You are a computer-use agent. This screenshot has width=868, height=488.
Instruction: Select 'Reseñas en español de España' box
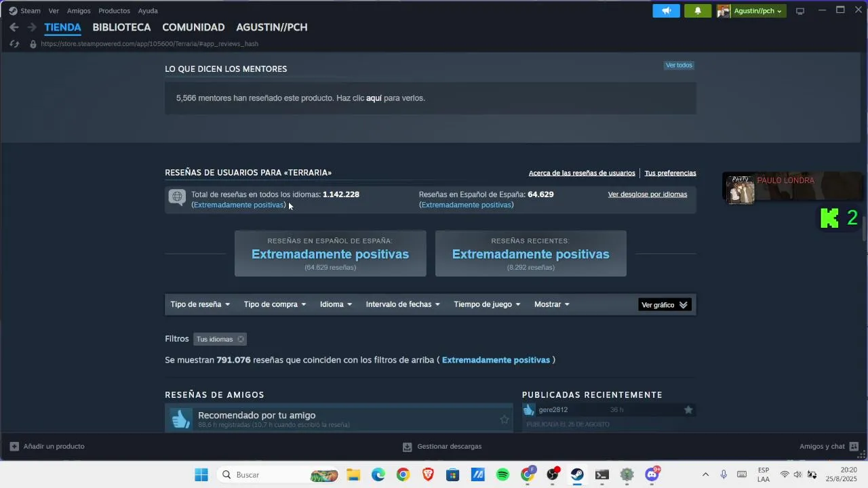click(x=330, y=253)
